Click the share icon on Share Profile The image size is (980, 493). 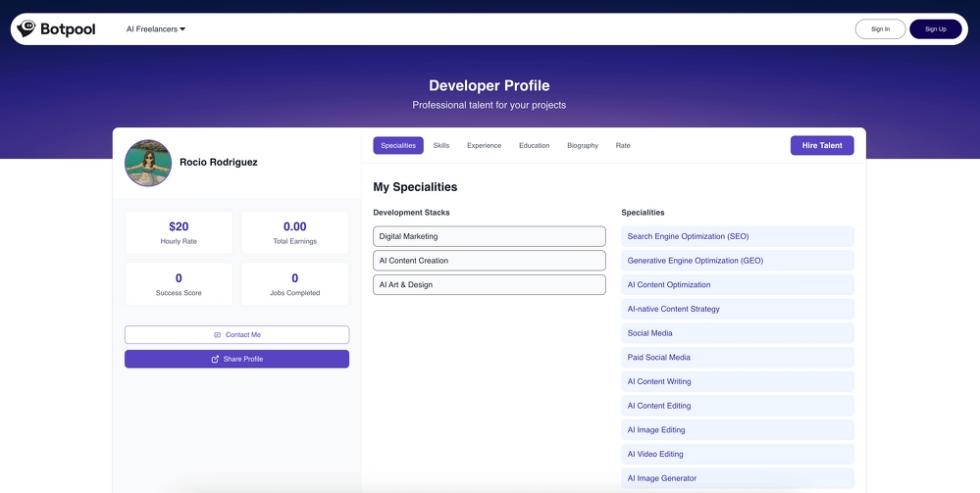(x=216, y=360)
